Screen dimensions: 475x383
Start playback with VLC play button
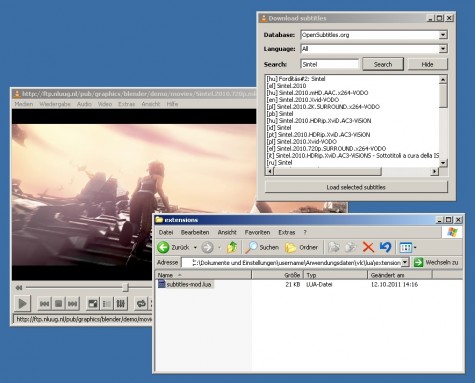coord(23,303)
